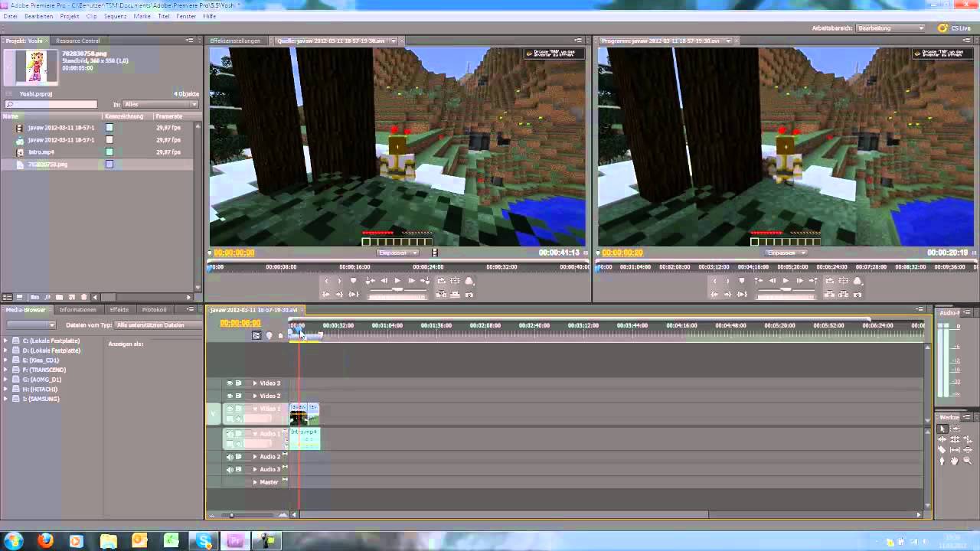980x551 pixels.
Task: Click the Automate to Sequence icon
Action: click(x=34, y=297)
